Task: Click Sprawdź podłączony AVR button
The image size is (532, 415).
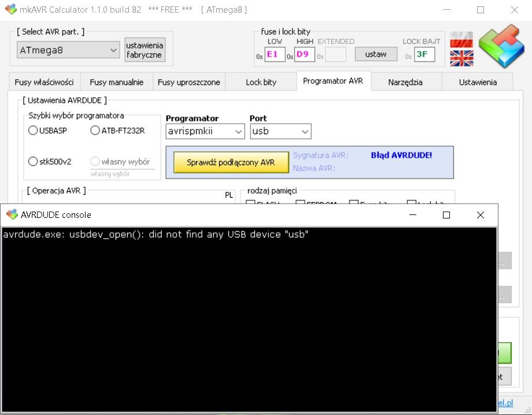Action: click(x=231, y=162)
